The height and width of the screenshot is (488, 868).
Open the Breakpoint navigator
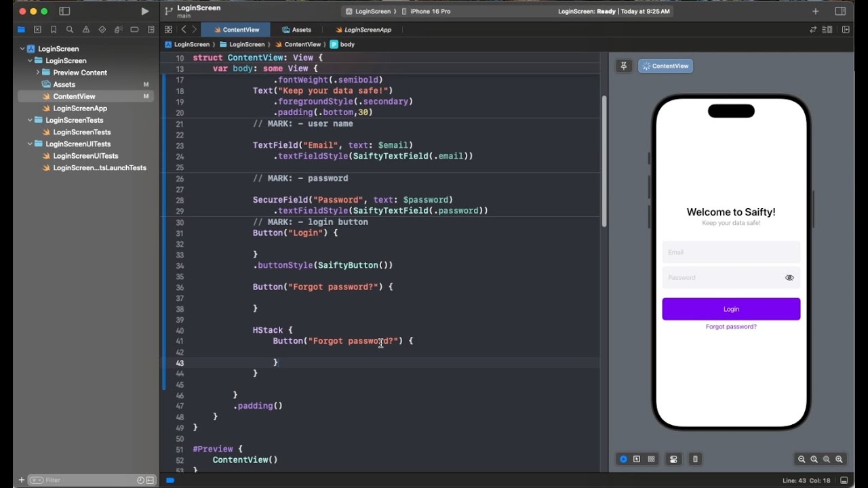coord(134,30)
